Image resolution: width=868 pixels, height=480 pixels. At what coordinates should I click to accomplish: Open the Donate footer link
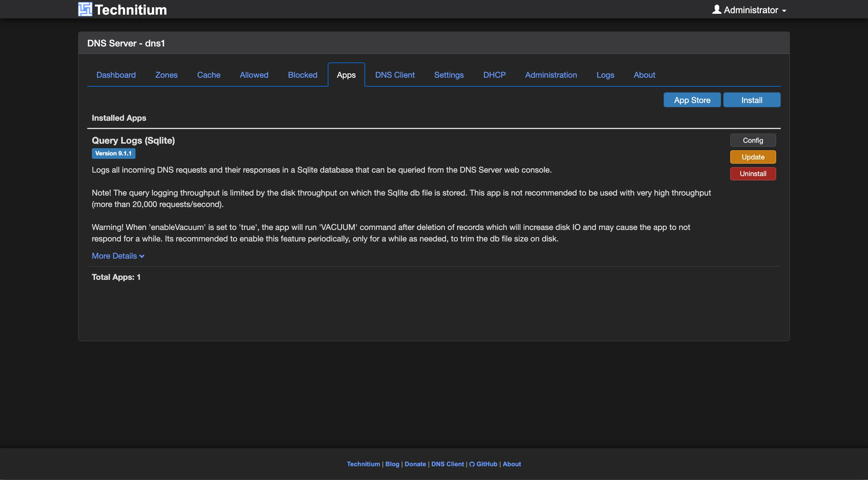[415, 464]
